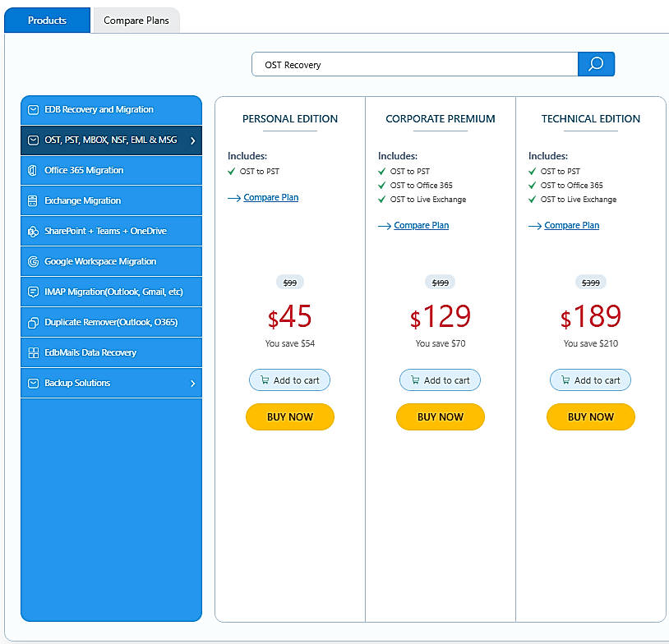Click the SharePoint + Teams + OneDrive icon

click(x=33, y=231)
